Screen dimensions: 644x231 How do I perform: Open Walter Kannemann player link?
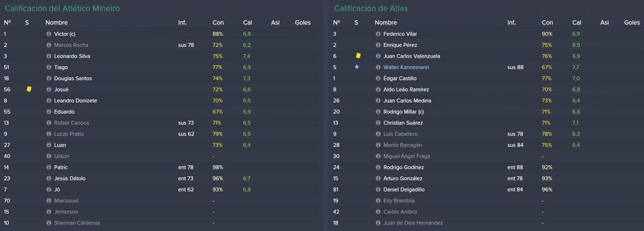click(406, 67)
